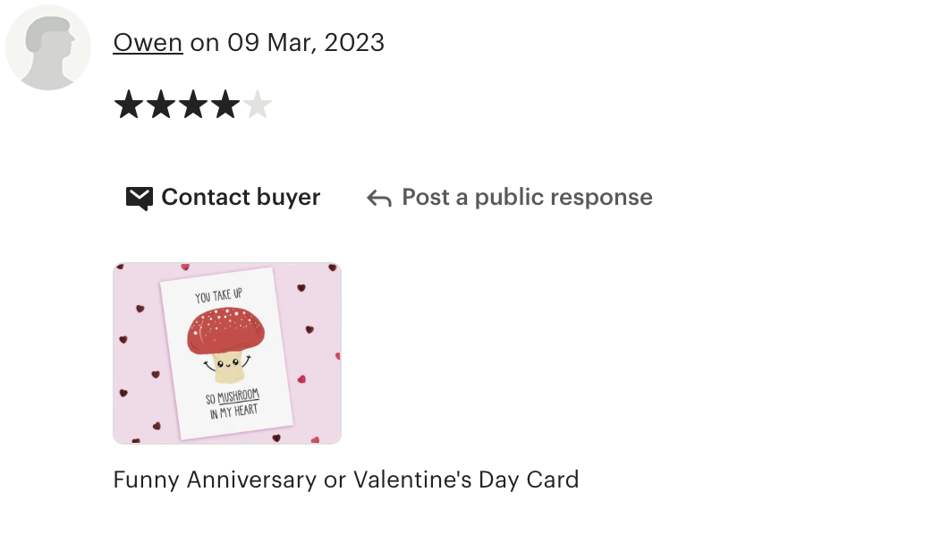Open the mushroom card listing thumbnail
The image size is (941, 560).
227,353
